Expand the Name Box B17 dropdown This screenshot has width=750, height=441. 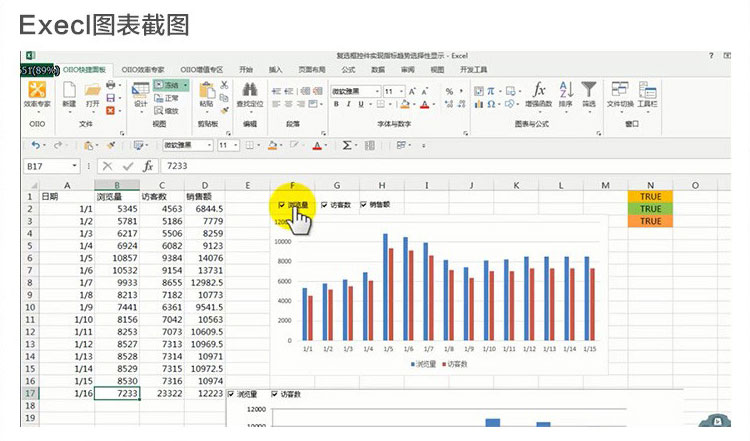click(74, 165)
